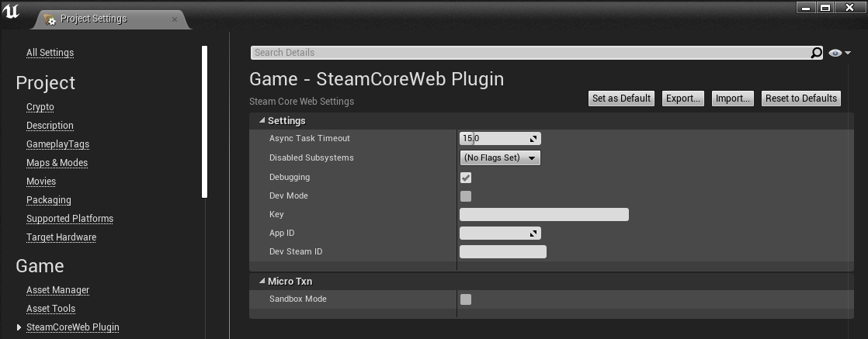Close the Project Settings tab
This screenshot has width=868, height=339.
[x=175, y=19]
